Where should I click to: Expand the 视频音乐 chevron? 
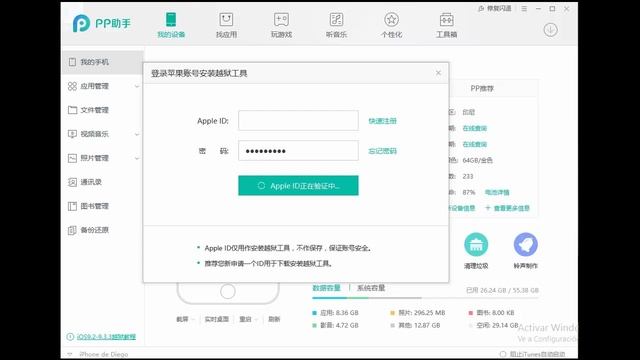[137, 134]
